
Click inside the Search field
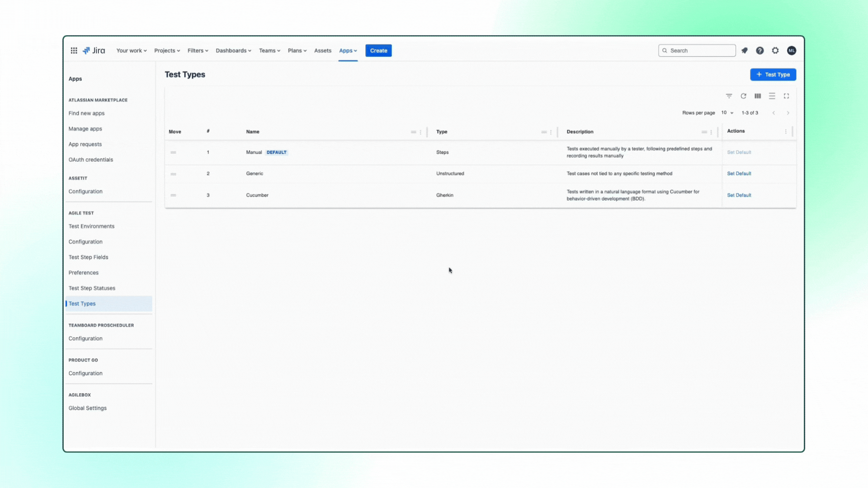tap(697, 50)
